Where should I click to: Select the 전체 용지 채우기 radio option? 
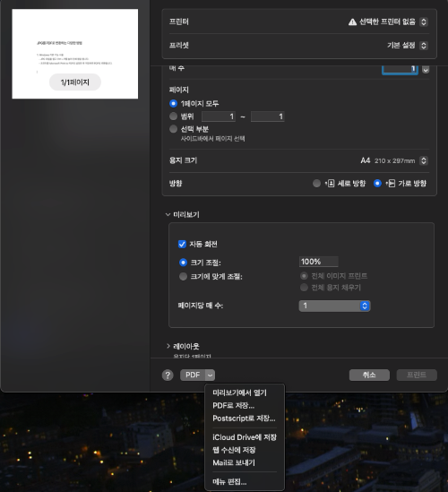(304, 288)
